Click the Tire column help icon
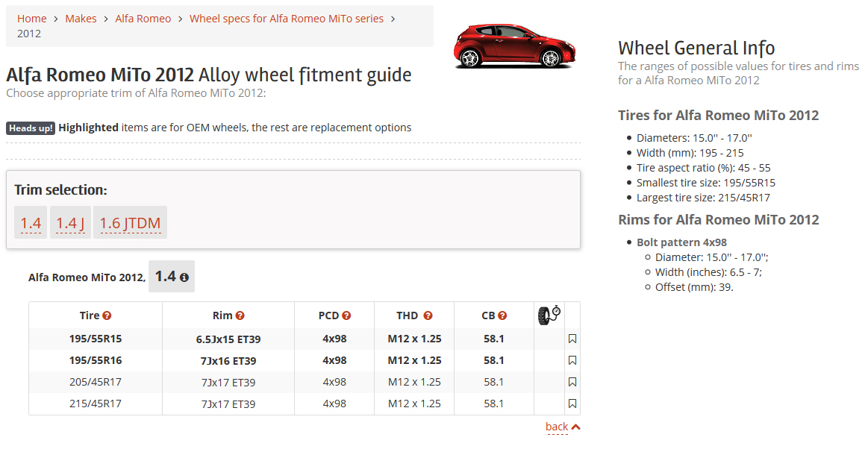 coord(107,315)
